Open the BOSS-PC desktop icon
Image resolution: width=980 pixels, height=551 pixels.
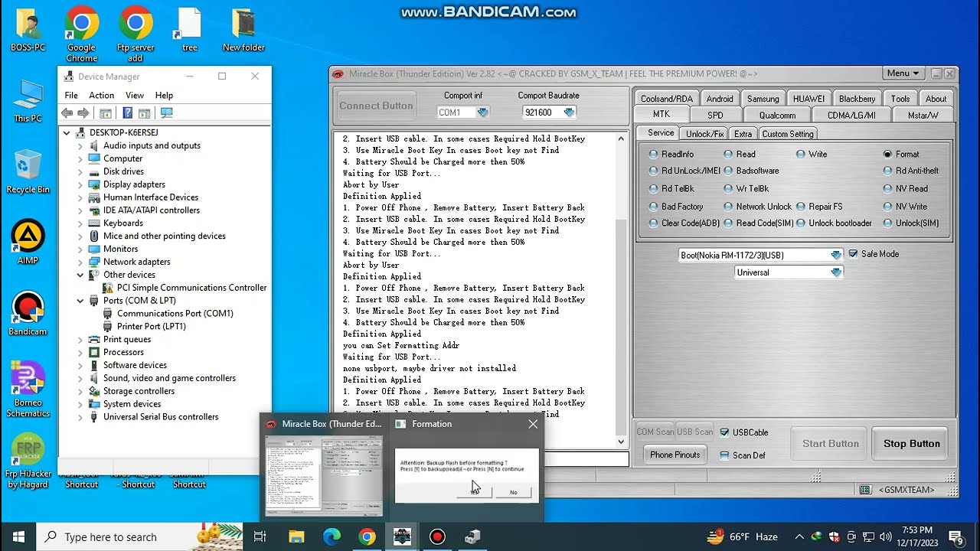tap(28, 31)
